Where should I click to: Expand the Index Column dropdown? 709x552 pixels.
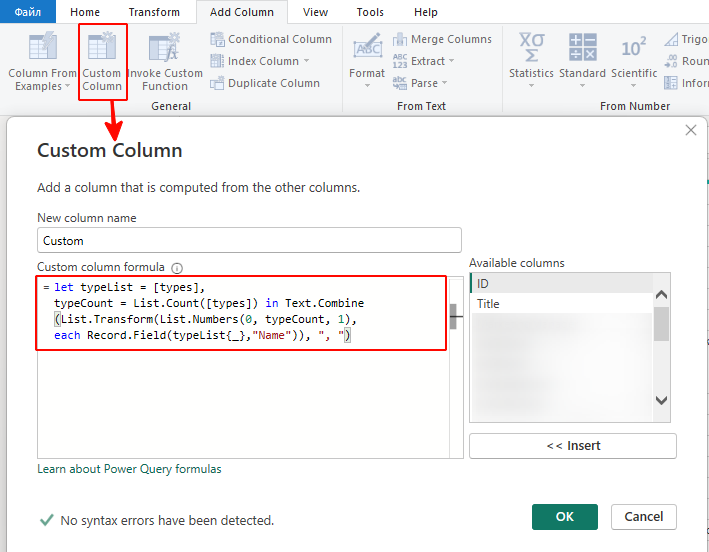pyautogui.click(x=306, y=61)
